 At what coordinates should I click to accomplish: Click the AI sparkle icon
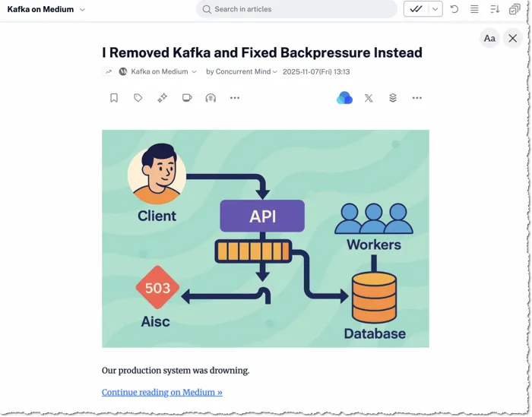(x=162, y=98)
